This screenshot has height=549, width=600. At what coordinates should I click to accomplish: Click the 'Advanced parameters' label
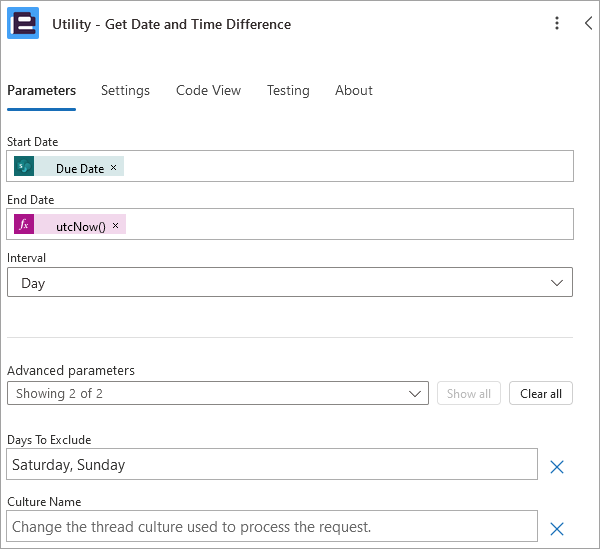click(71, 370)
